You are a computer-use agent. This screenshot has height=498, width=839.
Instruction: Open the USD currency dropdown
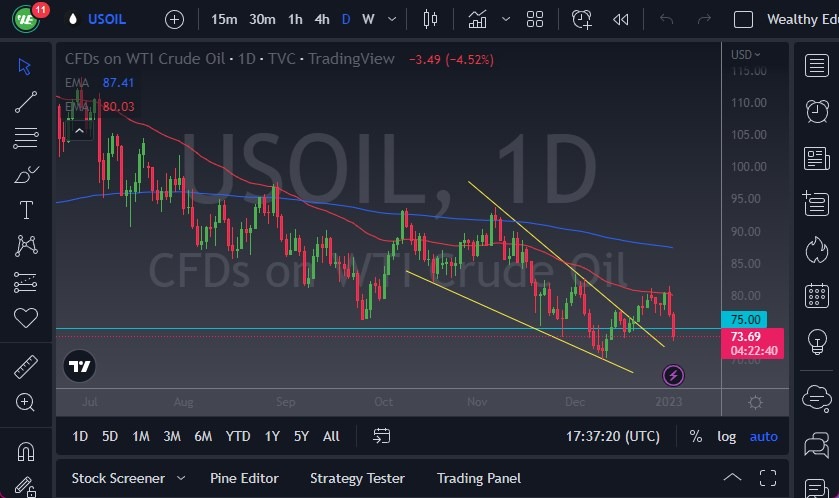point(745,55)
